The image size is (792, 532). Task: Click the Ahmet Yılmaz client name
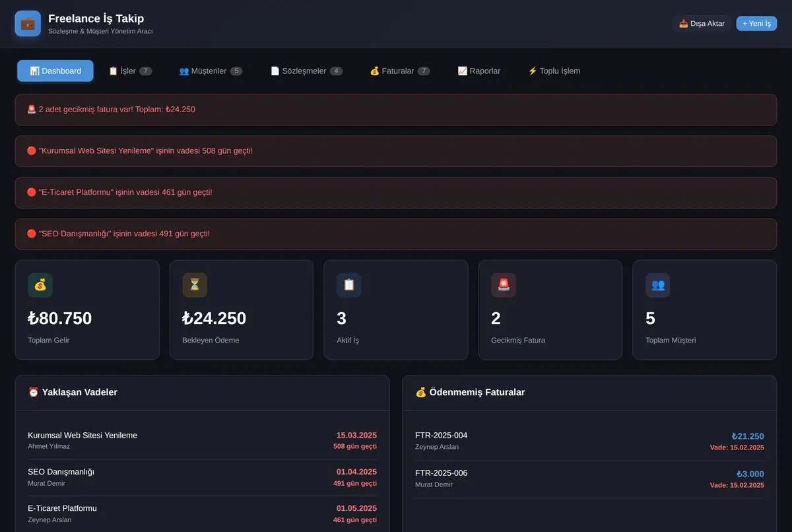point(49,446)
